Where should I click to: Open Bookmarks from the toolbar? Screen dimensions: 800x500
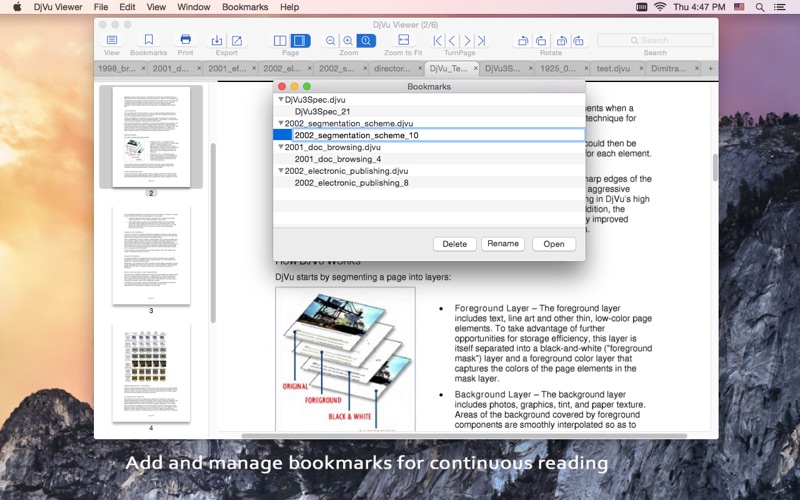pos(148,41)
